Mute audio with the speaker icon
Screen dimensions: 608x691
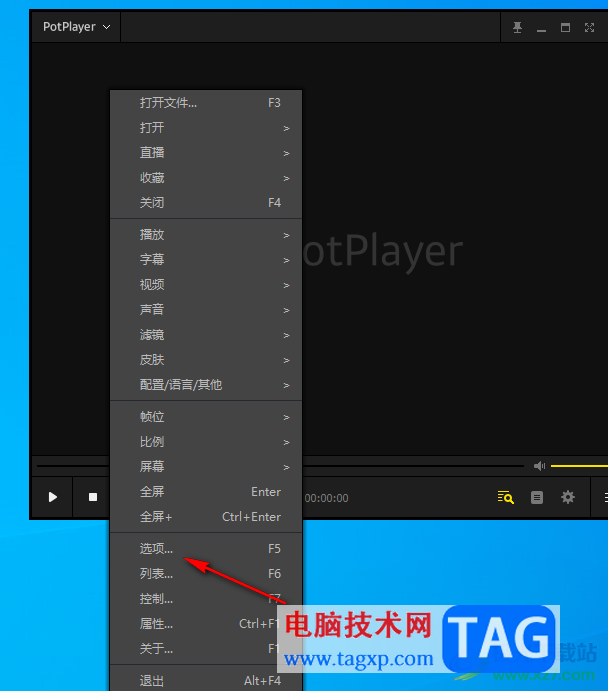(x=539, y=466)
